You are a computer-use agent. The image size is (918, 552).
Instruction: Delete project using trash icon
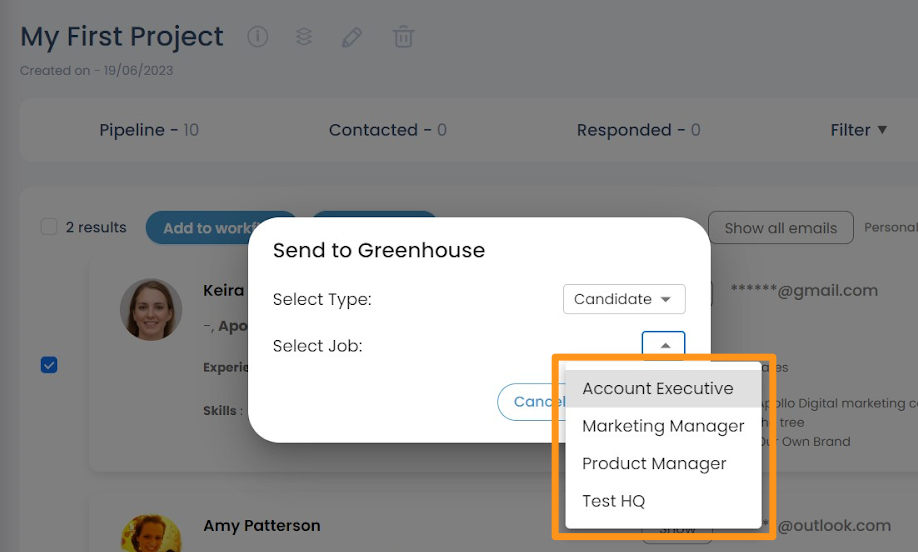[x=403, y=37]
